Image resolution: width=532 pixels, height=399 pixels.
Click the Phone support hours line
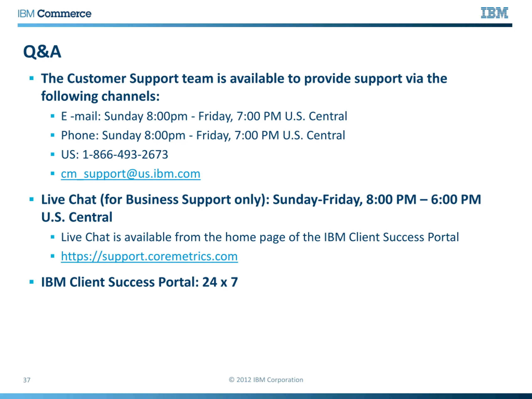coord(203,135)
